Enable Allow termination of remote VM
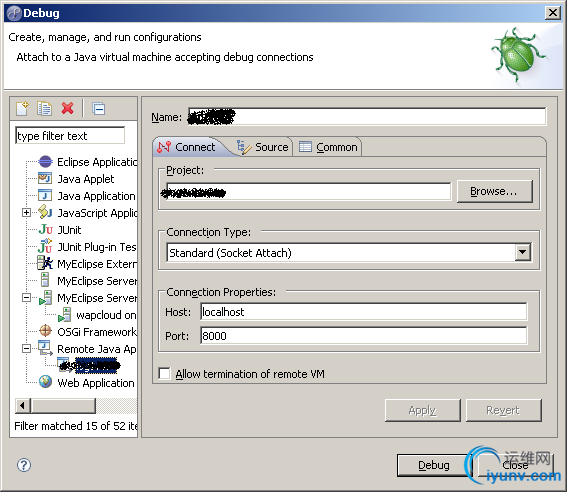 tap(165, 373)
